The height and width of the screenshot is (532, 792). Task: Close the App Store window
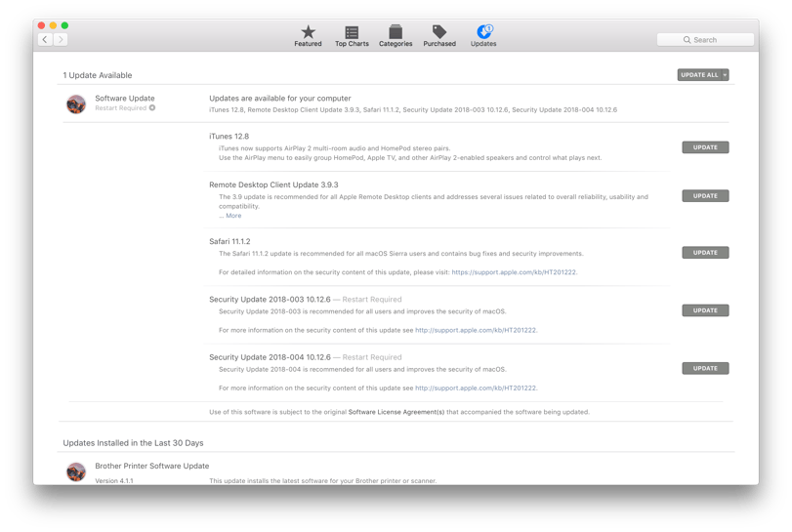pos(41,25)
